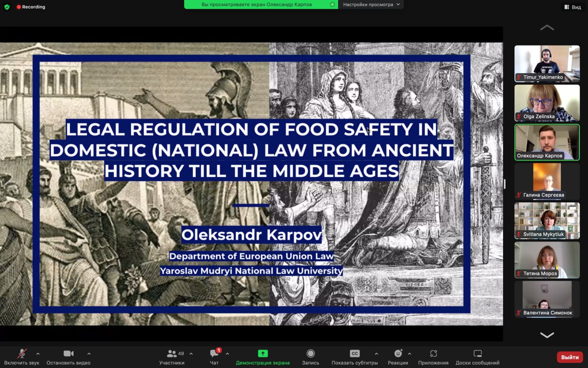Screen dimensions: 588x368
Task: Open the Apps (Приложения) panel
Action: 433,353
